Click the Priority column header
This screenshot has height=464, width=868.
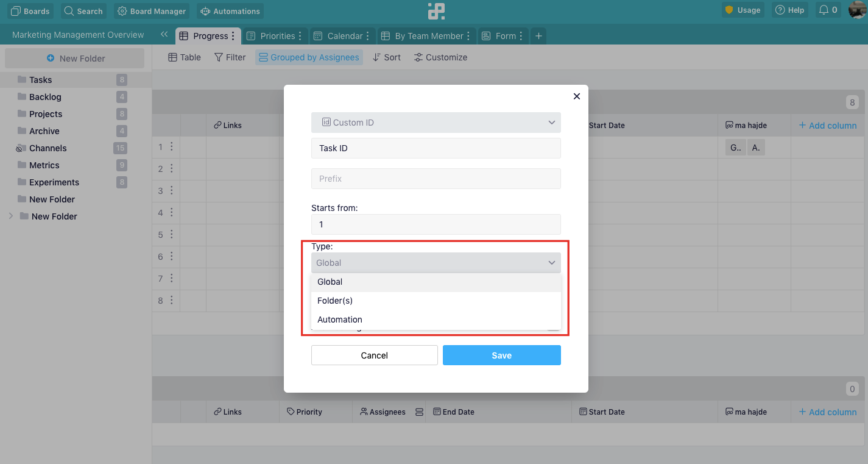click(305, 412)
